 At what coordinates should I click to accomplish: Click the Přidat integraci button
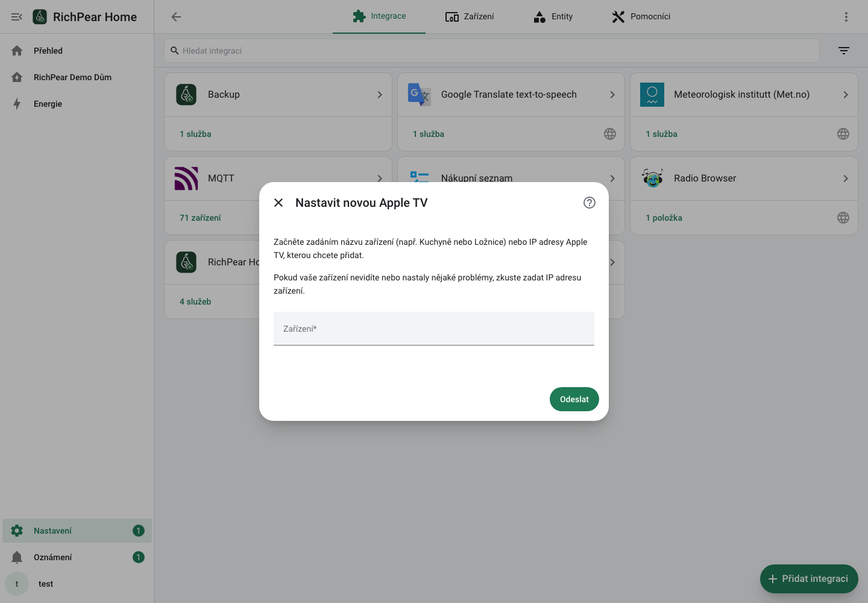point(809,579)
